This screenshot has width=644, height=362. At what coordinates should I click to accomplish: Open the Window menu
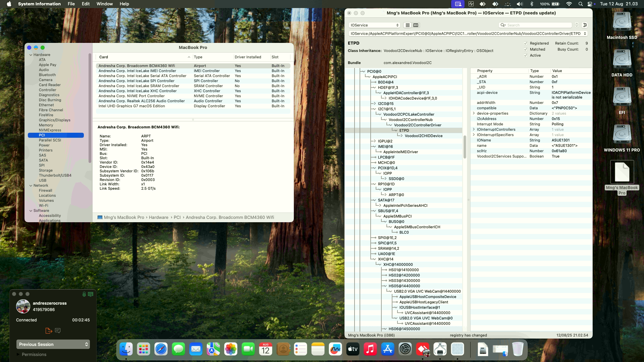coord(104,4)
